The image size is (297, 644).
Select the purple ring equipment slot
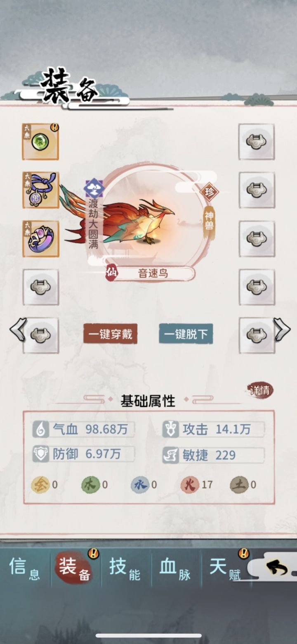pos(40,238)
